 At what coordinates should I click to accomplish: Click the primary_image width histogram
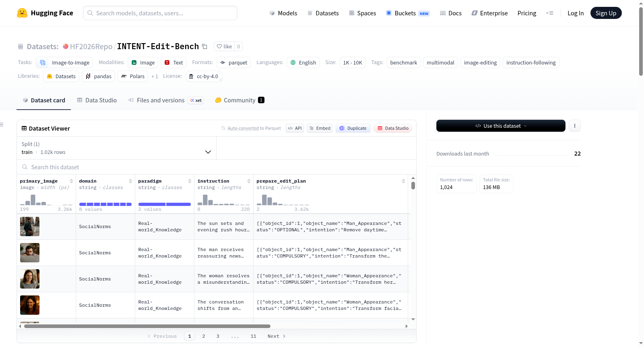pyautogui.click(x=46, y=200)
